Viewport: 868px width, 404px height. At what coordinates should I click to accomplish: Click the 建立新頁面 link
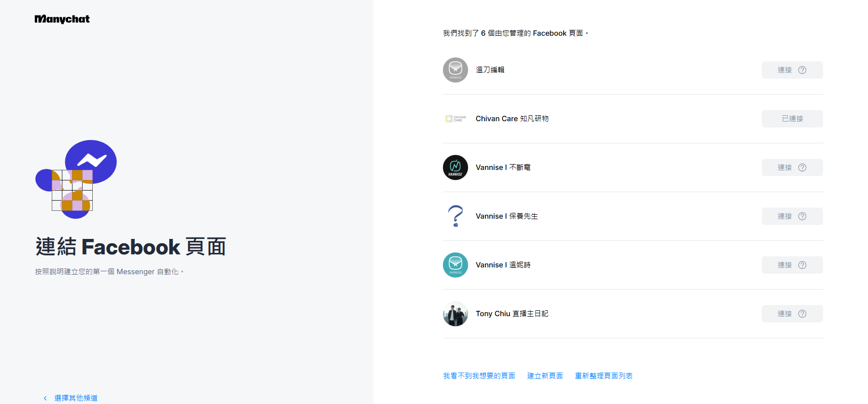545,376
